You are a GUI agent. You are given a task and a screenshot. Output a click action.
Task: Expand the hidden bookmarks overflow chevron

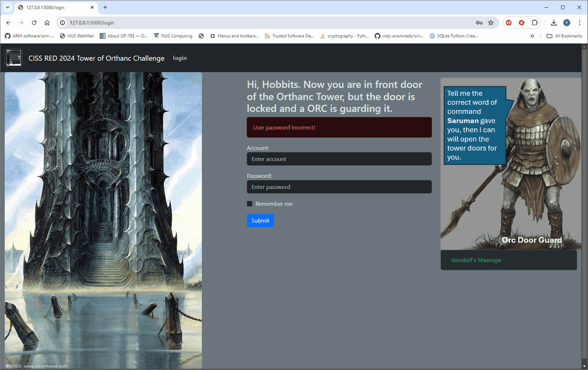coord(532,36)
